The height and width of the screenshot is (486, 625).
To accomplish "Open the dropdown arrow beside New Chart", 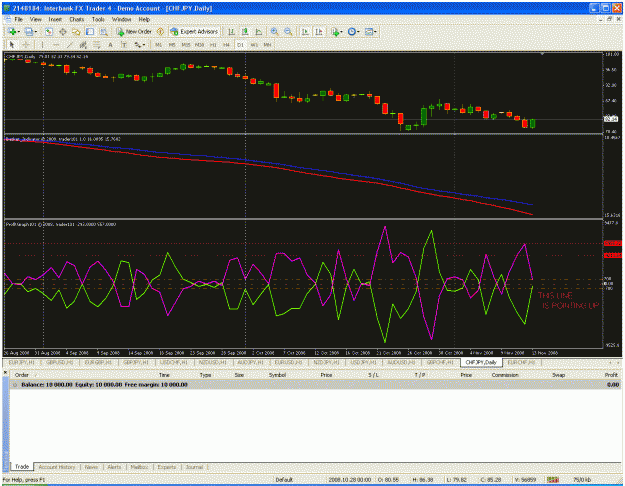I will pos(18,31).
